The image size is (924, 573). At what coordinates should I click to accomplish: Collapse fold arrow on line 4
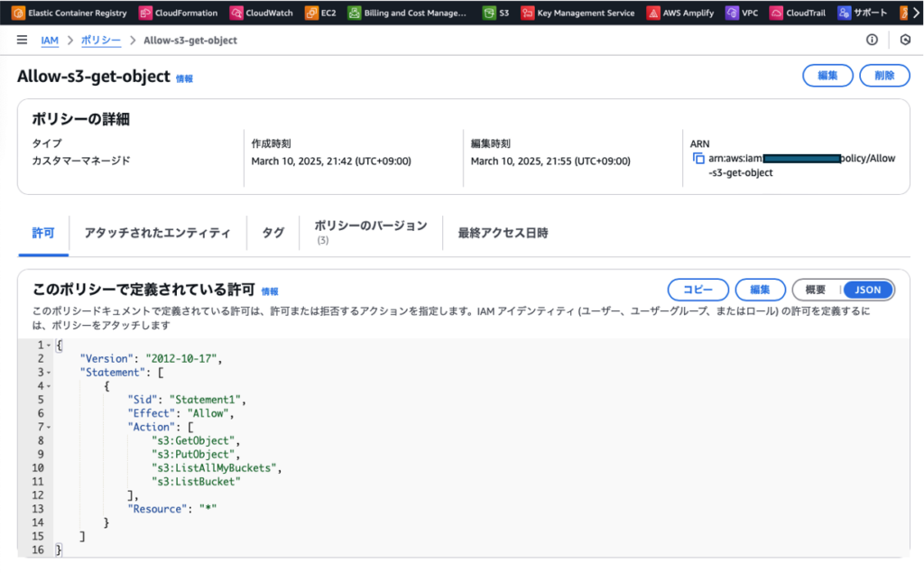(49, 386)
